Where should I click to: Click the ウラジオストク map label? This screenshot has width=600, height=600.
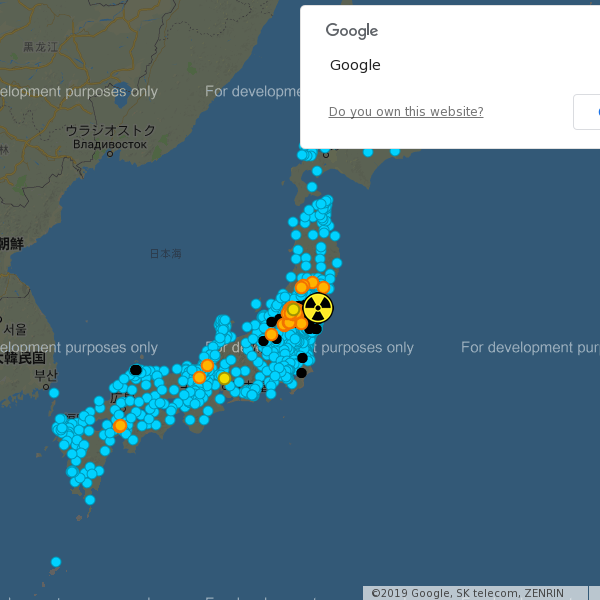point(111,130)
